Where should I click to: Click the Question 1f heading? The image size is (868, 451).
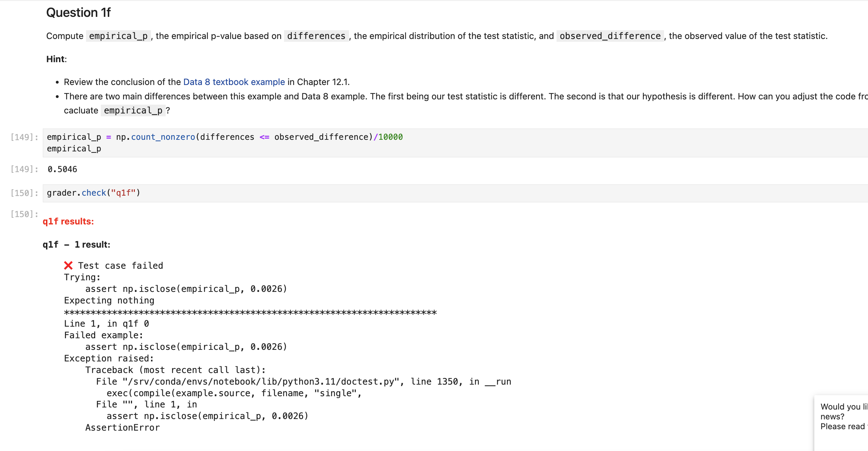[x=78, y=13]
